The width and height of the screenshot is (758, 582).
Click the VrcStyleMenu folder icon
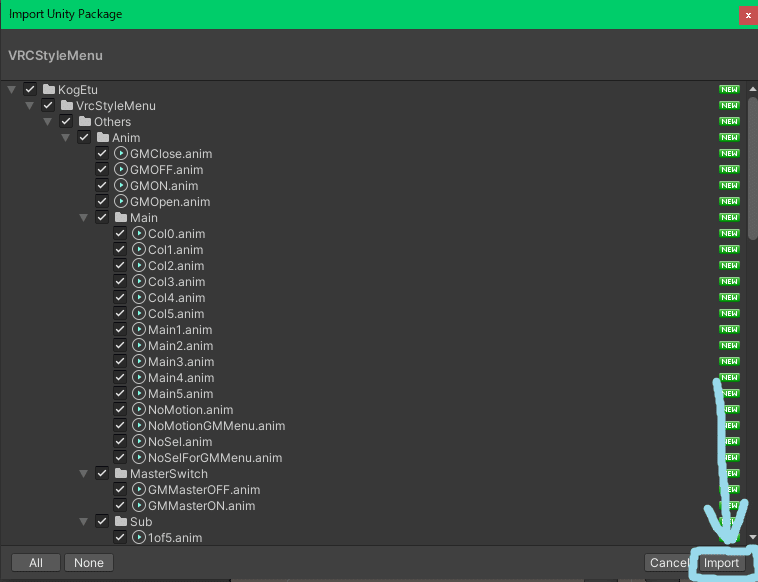click(x=67, y=105)
